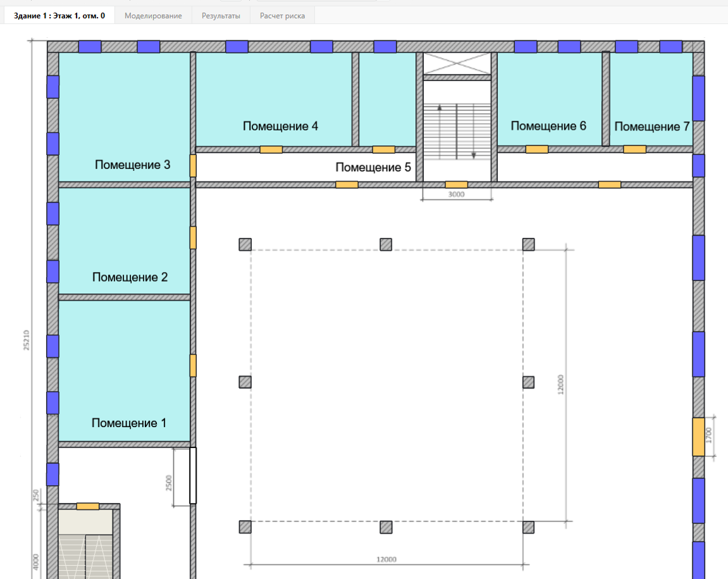Choose the Помещение 6 room label
The image size is (728, 579).
[x=548, y=126]
